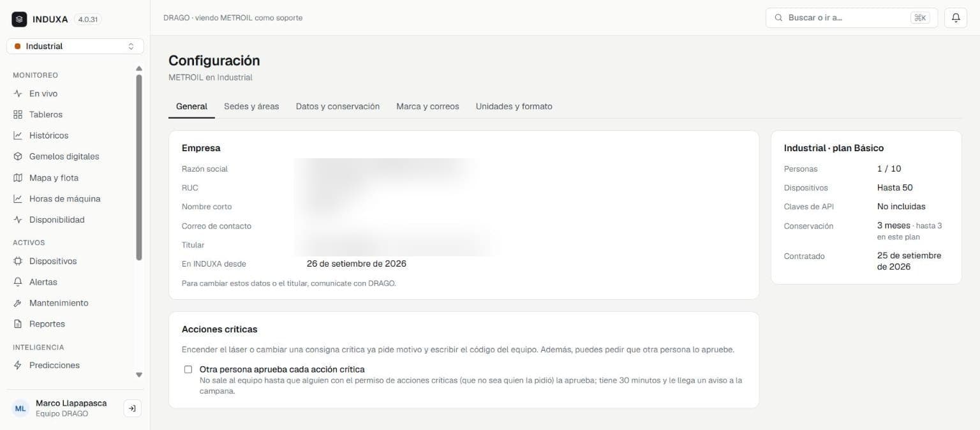This screenshot has width=980, height=430.
Task: Open Datos y conservación tab
Action: (x=338, y=107)
